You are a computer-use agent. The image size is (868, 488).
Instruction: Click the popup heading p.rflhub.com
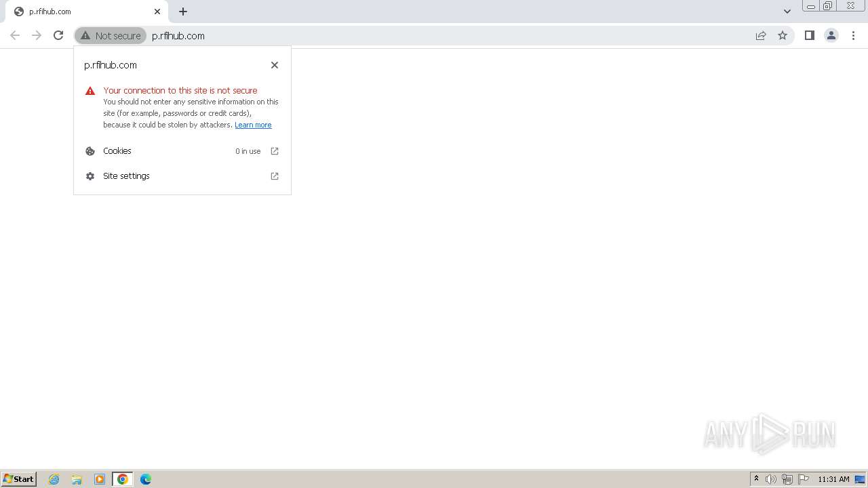(111, 65)
